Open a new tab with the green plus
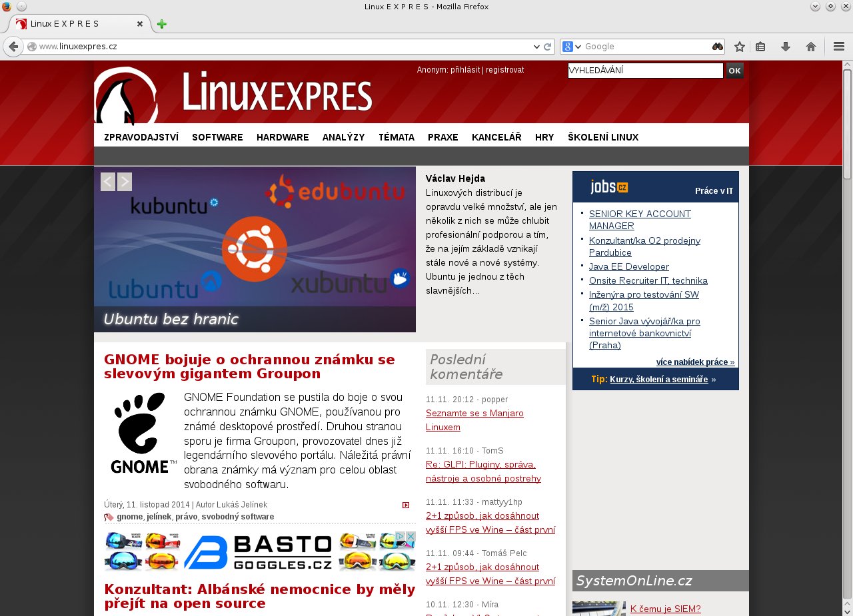The image size is (853, 616). pyautogui.click(x=162, y=25)
